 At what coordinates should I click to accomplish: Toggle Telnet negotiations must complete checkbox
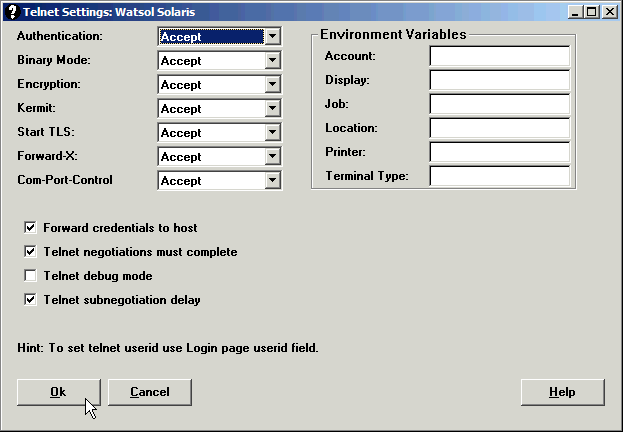pyautogui.click(x=30, y=252)
